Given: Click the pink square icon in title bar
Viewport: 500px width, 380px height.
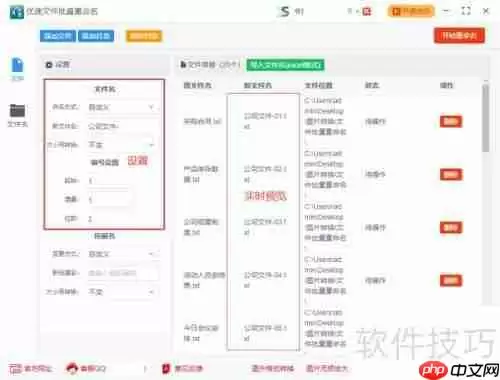Looking at the screenshot, I should click(x=367, y=12).
